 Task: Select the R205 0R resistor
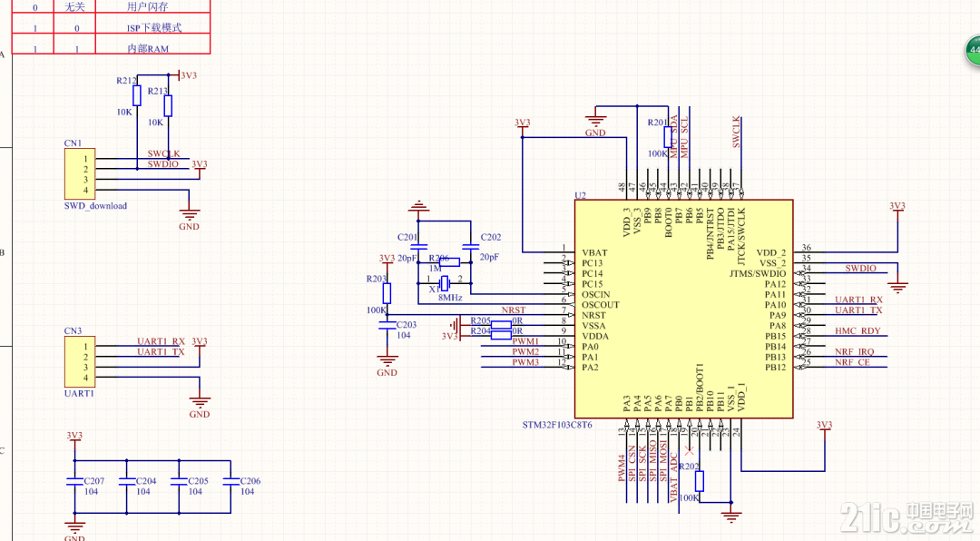click(501, 325)
